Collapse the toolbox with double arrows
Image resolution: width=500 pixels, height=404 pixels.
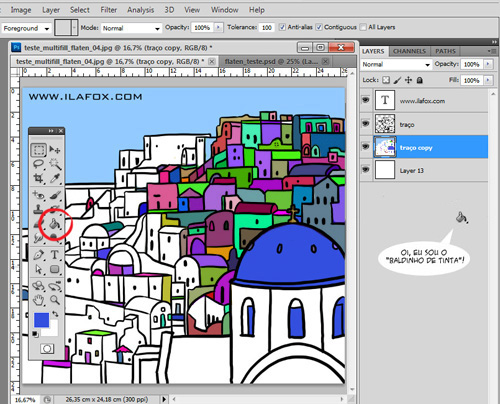click(51, 131)
